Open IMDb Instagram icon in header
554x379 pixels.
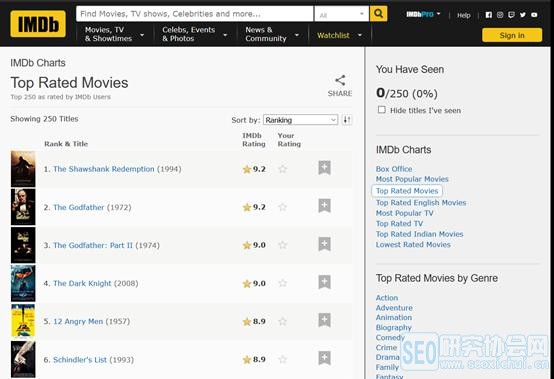click(x=500, y=15)
